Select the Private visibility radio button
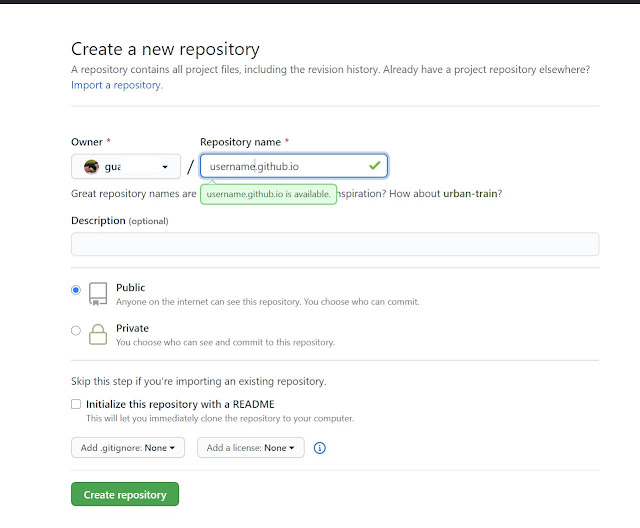 pyautogui.click(x=76, y=330)
